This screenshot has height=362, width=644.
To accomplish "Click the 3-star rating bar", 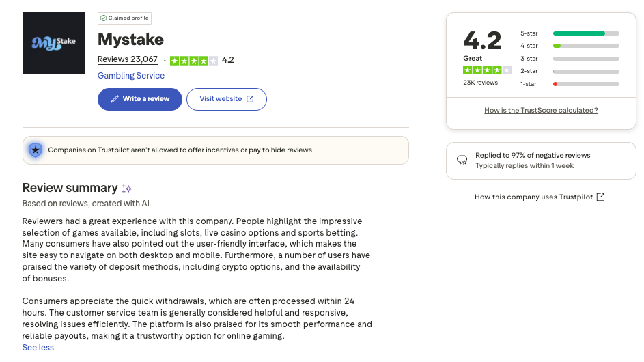I will [x=585, y=59].
